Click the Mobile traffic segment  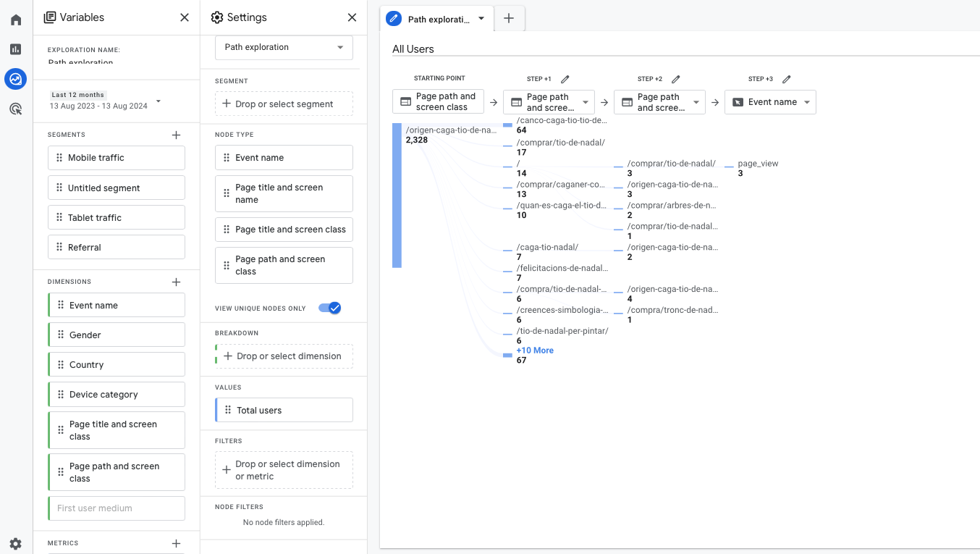[116, 158]
